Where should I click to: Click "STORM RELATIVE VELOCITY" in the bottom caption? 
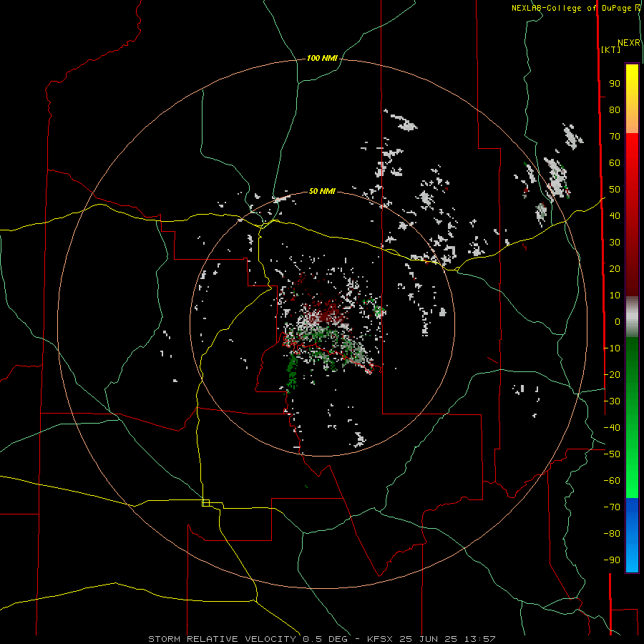pyautogui.click(x=222, y=639)
